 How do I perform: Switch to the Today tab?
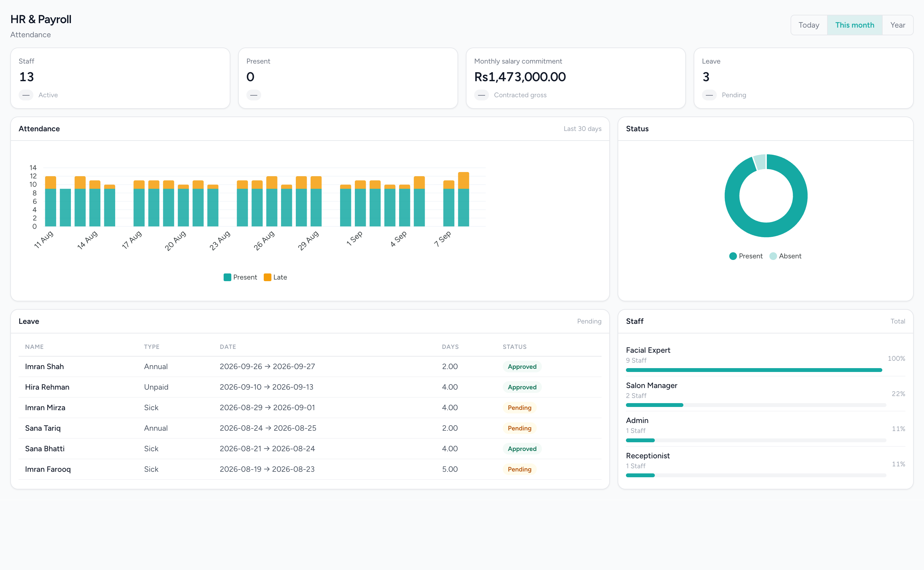[809, 25]
